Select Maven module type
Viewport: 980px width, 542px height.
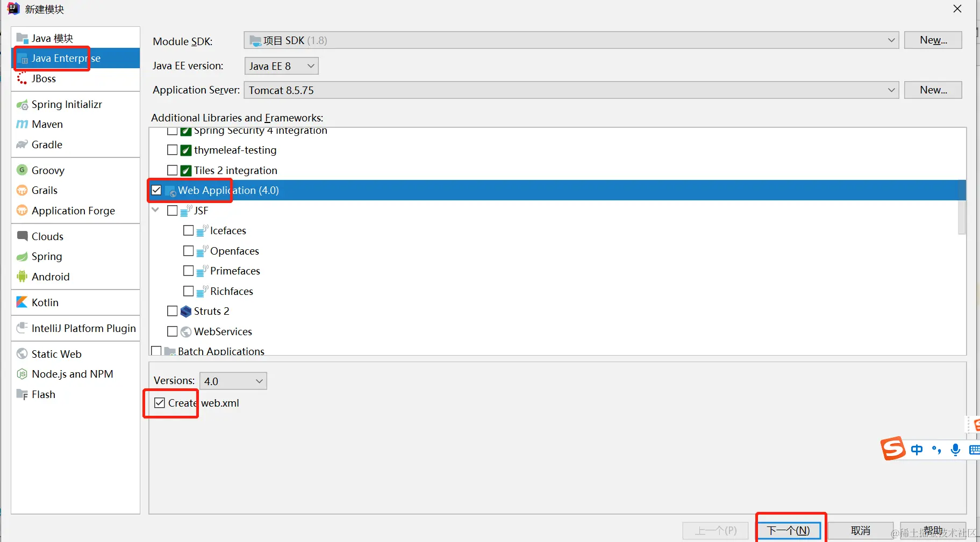[x=75, y=125]
